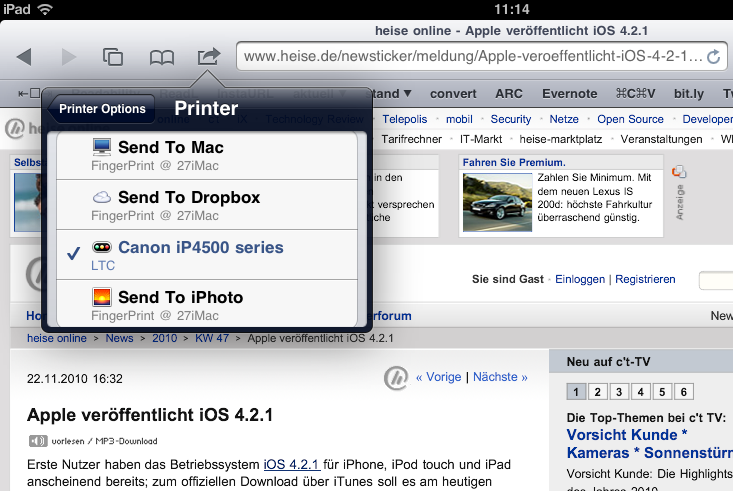
Task: Open Veranstaltungen link
Action: click(661, 139)
